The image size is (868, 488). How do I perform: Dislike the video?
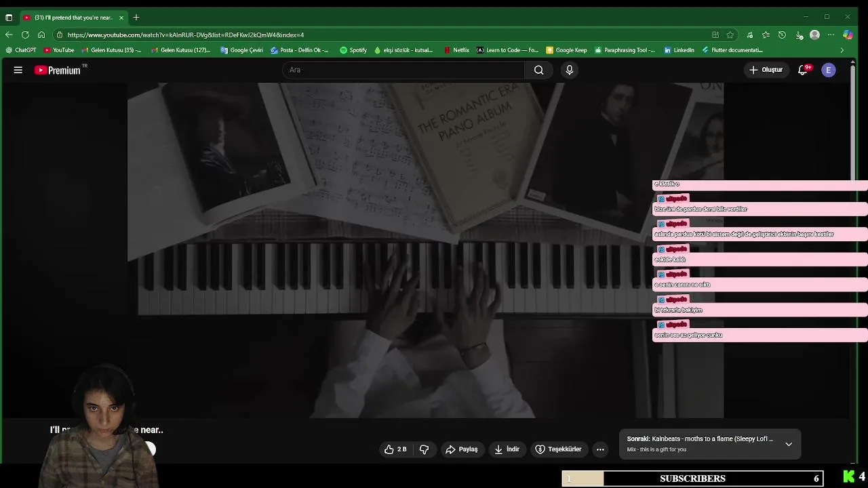pos(425,449)
